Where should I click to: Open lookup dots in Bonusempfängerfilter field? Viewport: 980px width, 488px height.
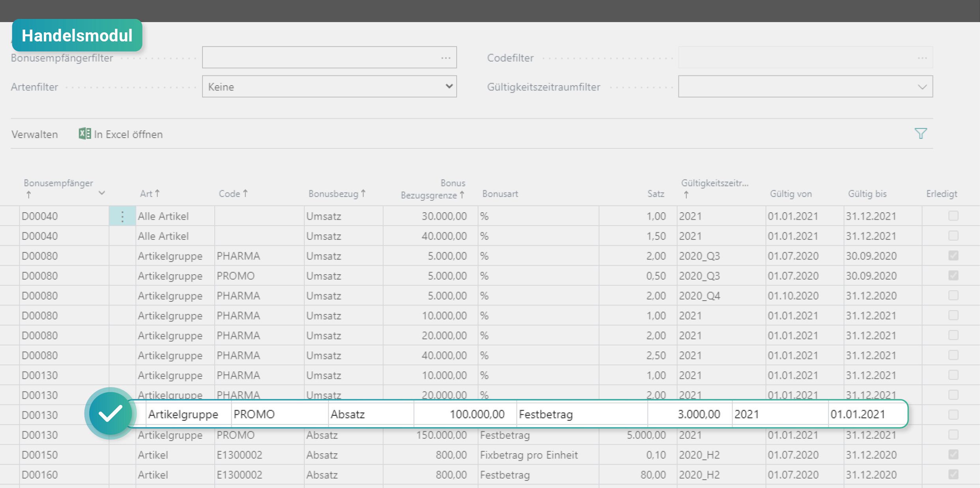click(446, 58)
